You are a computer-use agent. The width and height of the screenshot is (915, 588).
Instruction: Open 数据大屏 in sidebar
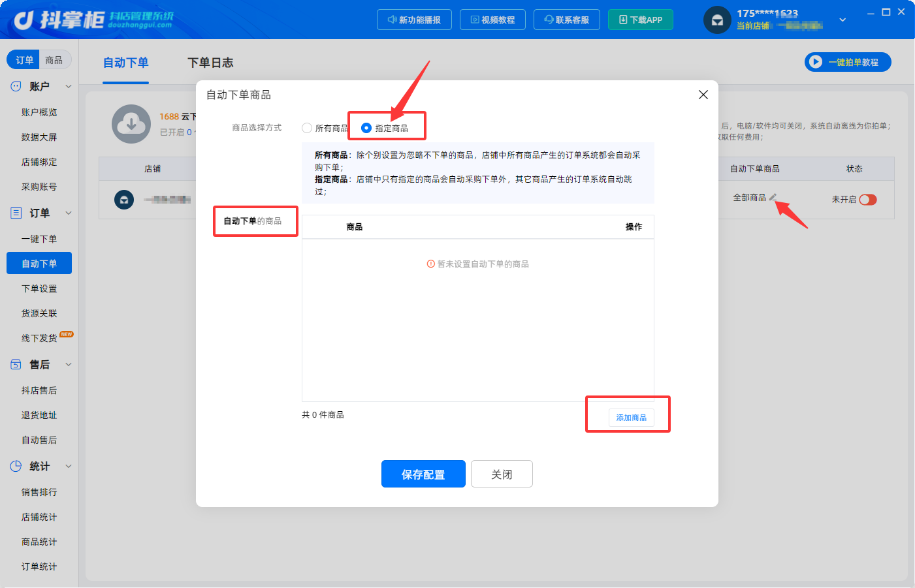tap(39, 137)
